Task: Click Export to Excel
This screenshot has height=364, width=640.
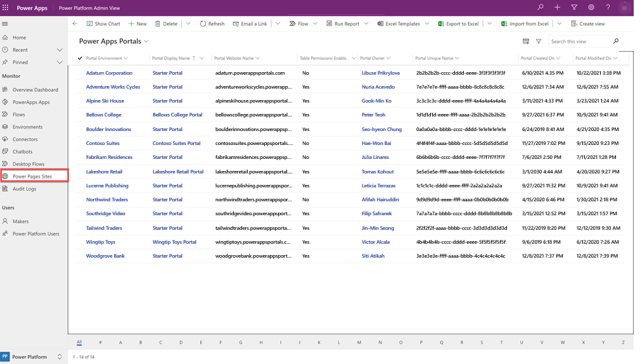Action: (x=458, y=23)
